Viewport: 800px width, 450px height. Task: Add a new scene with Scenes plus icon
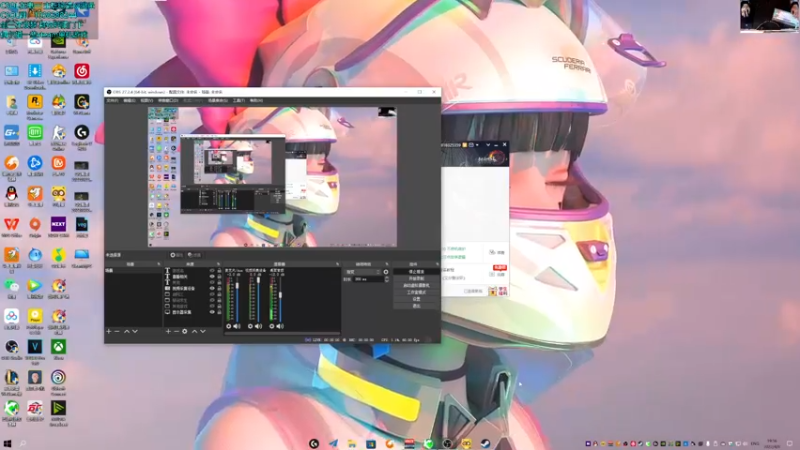pos(109,332)
